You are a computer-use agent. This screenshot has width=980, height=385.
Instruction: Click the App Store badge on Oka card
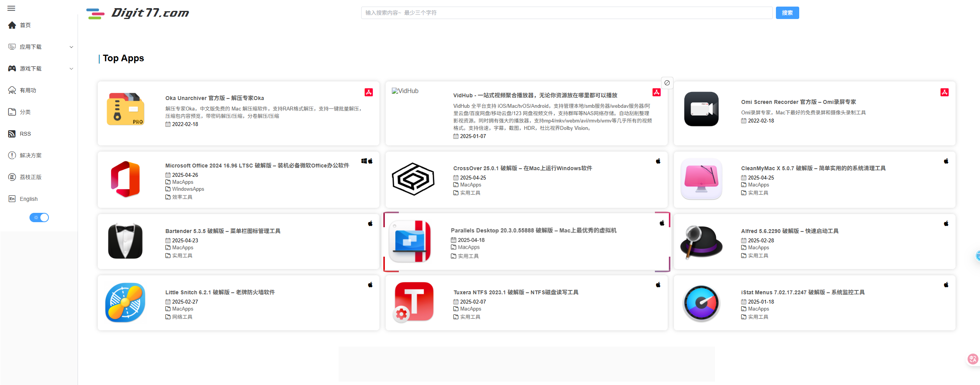(x=369, y=92)
